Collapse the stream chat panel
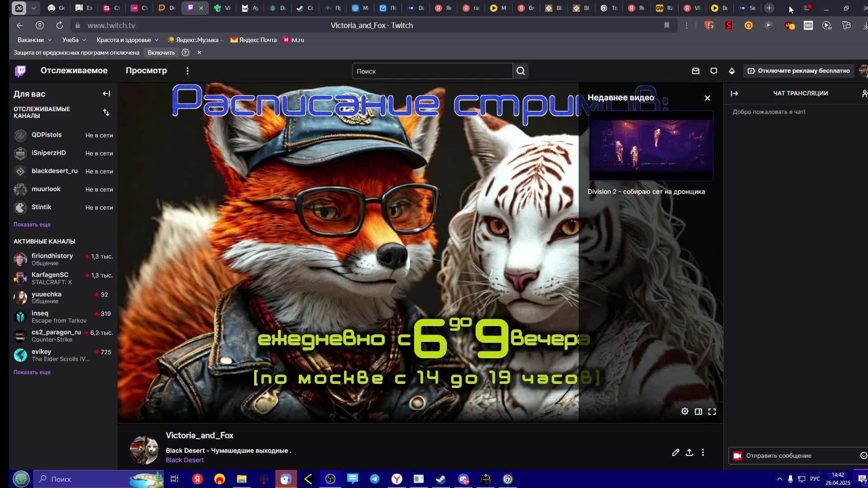 point(734,93)
